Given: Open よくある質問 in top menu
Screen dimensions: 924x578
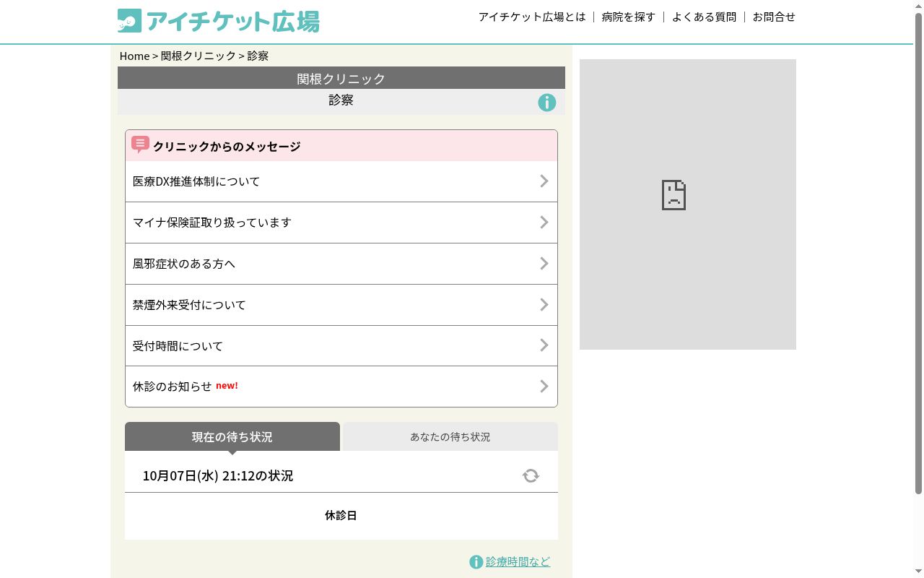Looking at the screenshot, I should pyautogui.click(x=704, y=17).
